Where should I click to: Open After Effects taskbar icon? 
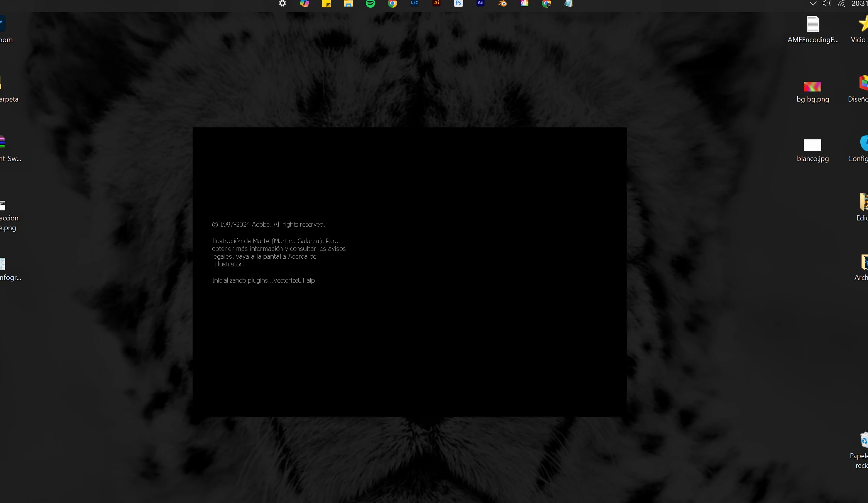pyautogui.click(x=480, y=3)
